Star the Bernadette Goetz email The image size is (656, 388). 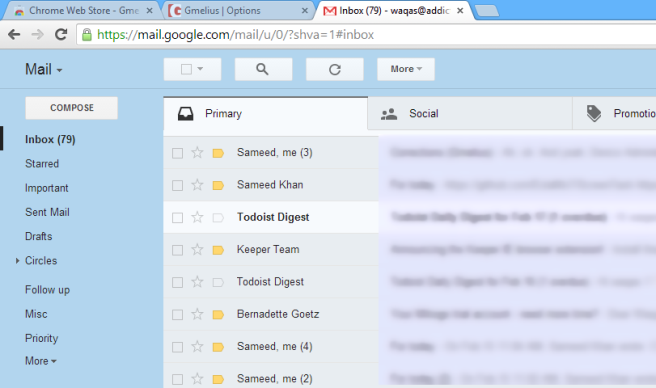[x=197, y=314]
